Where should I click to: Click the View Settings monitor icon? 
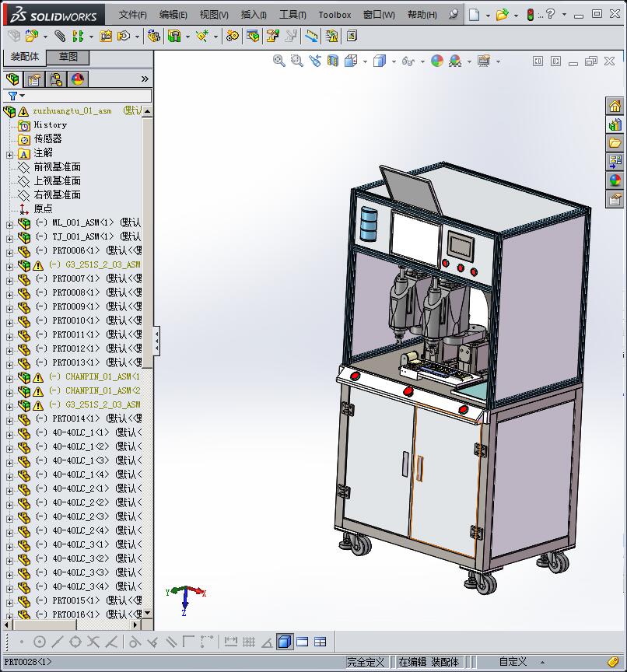coord(484,61)
